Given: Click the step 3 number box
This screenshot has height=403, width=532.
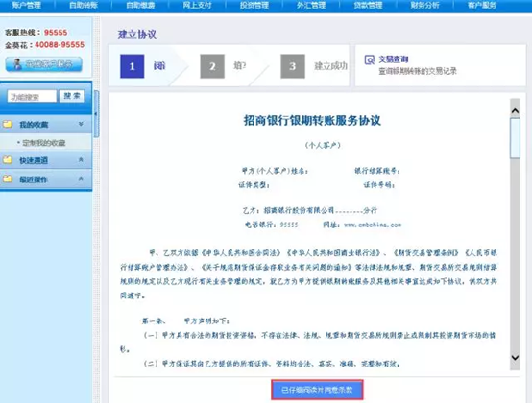Looking at the screenshot, I should tap(293, 66).
